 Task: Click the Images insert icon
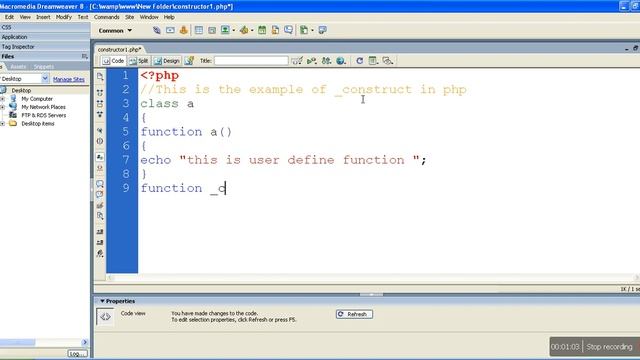pos(225,30)
